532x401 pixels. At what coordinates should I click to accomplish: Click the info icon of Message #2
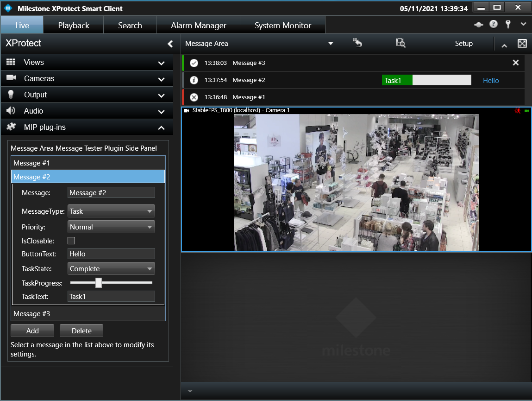194,80
